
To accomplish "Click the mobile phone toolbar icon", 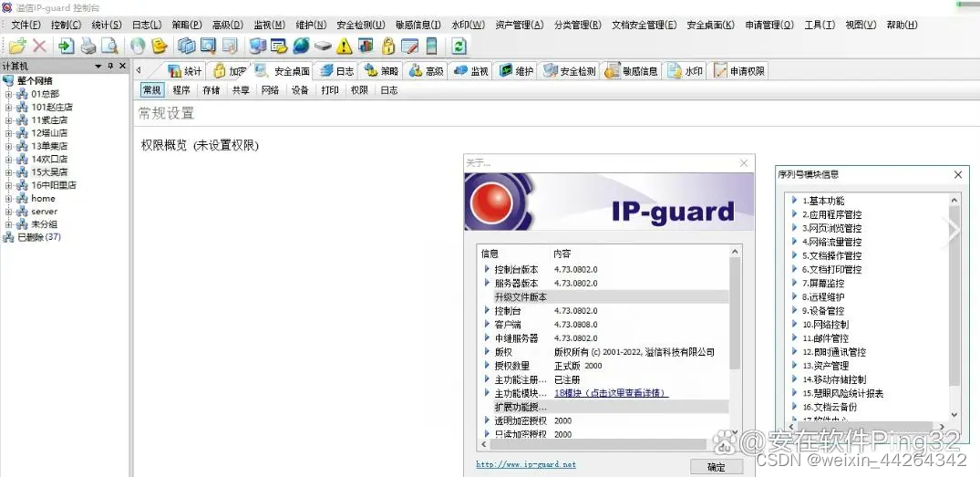I will (431, 46).
